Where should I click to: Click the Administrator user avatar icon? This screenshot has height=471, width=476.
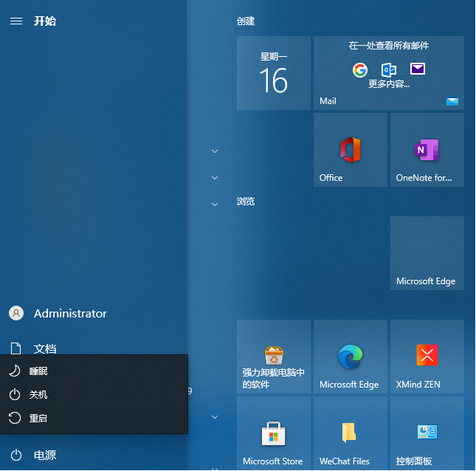[x=16, y=313]
